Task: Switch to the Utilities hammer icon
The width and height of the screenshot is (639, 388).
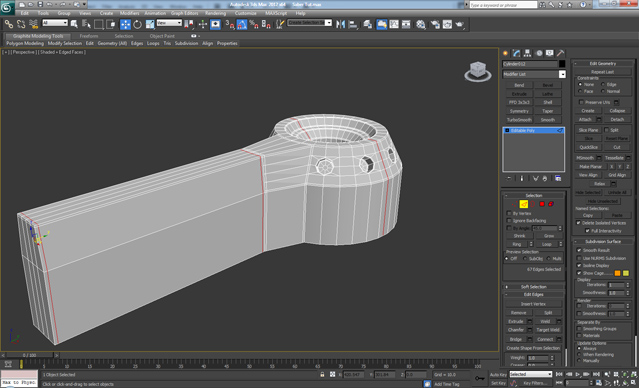Action: pyautogui.click(x=561, y=53)
